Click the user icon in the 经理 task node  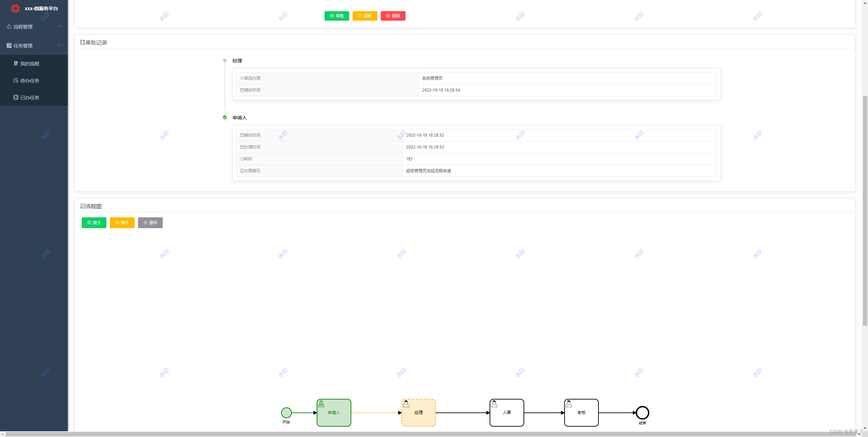click(406, 404)
